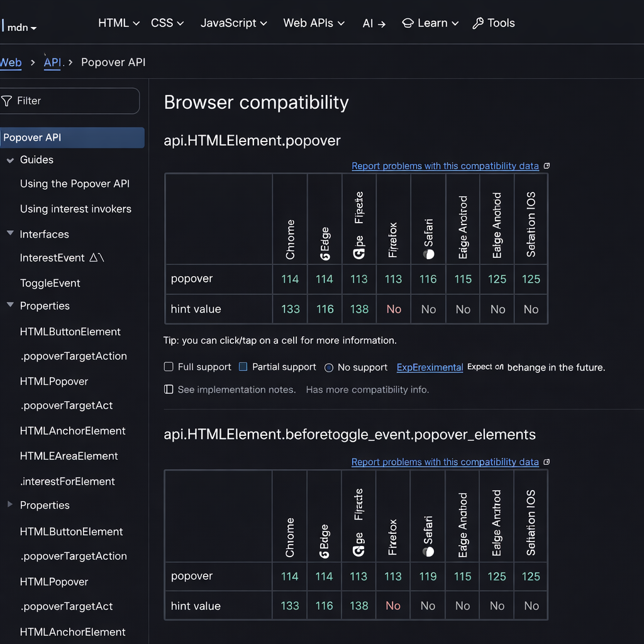Image resolution: width=644 pixels, height=644 pixels.
Task: Open the report problems compatibility data link
Action: click(x=445, y=165)
